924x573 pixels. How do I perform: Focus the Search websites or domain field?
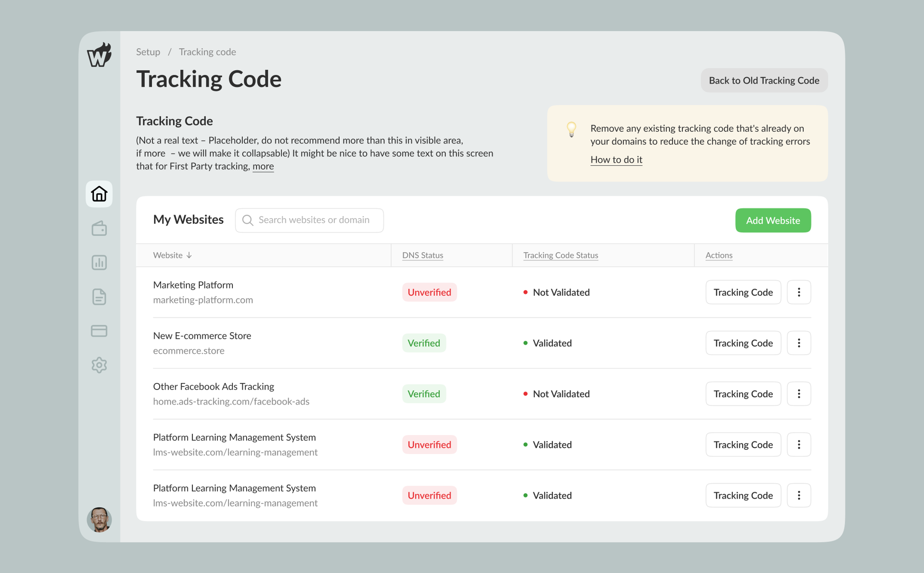point(309,220)
